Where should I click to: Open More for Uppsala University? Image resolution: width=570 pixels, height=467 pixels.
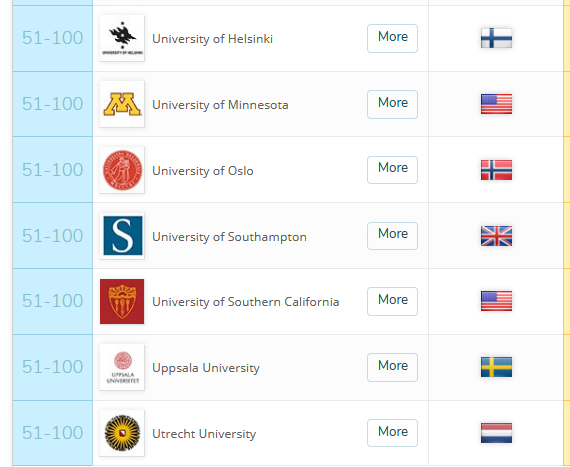392,367
